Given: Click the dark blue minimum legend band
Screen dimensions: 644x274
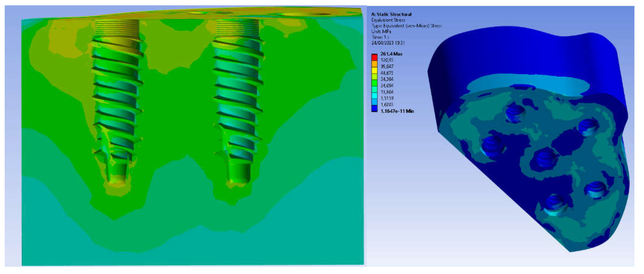Looking at the screenshot, I should tap(374, 108).
